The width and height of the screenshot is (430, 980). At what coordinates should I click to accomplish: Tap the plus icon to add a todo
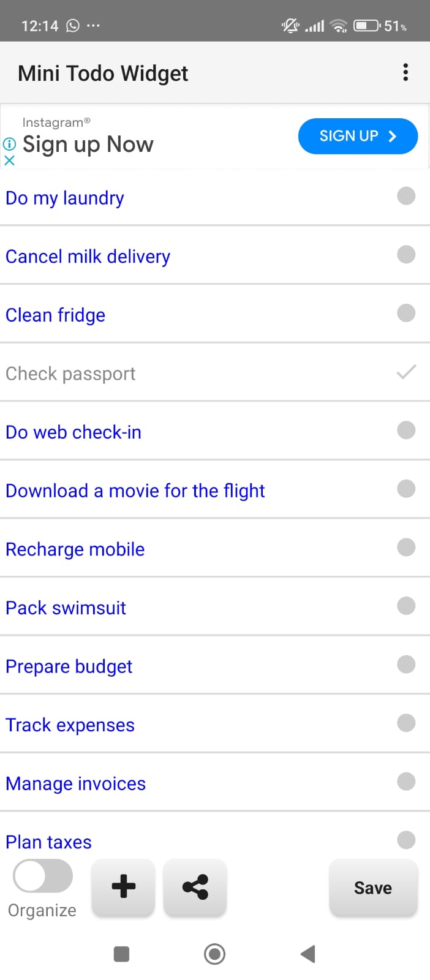tap(123, 886)
